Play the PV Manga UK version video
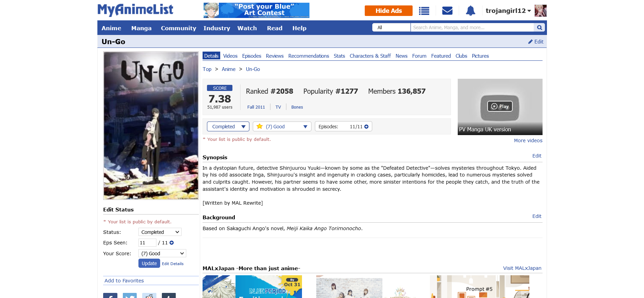This screenshot has height=298, width=644. click(x=500, y=106)
